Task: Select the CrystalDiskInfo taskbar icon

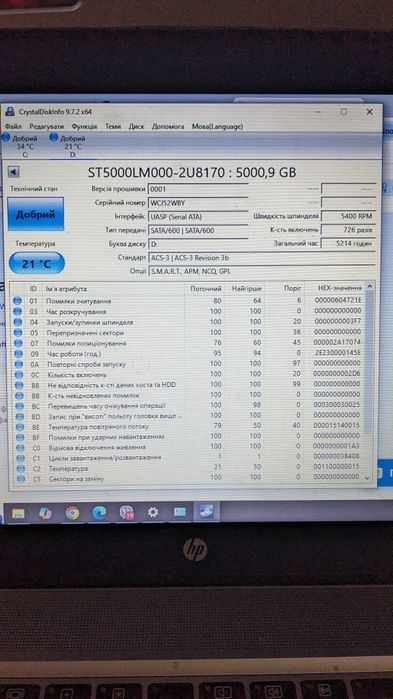Action: (x=207, y=512)
